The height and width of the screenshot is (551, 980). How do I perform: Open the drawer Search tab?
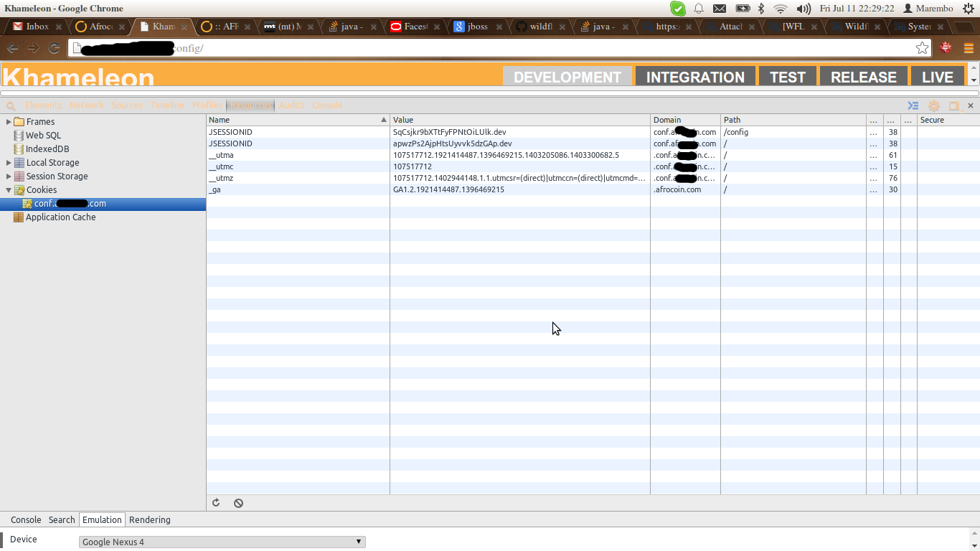tap(62, 520)
